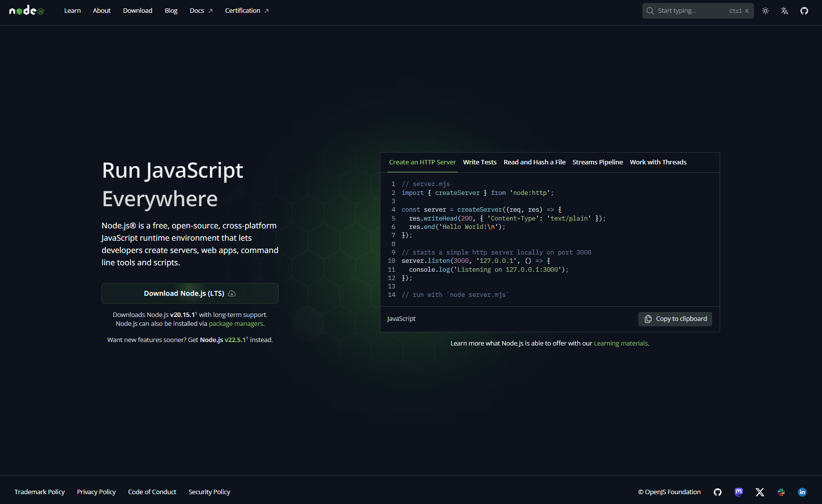
Task: Open the package managers link
Action: 236,324
